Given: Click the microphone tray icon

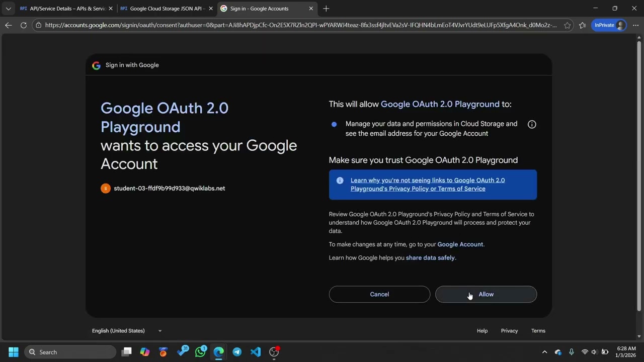Looking at the screenshot, I should coord(571,352).
